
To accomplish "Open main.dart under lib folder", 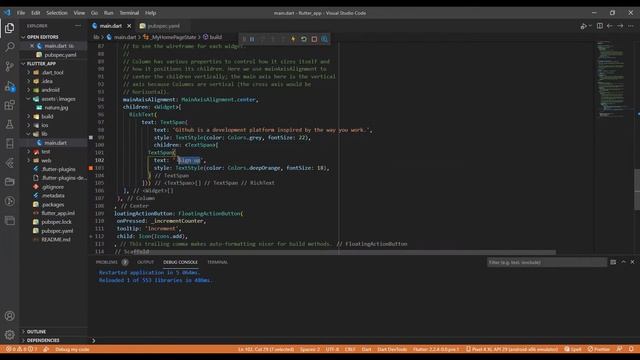I will click(56, 143).
